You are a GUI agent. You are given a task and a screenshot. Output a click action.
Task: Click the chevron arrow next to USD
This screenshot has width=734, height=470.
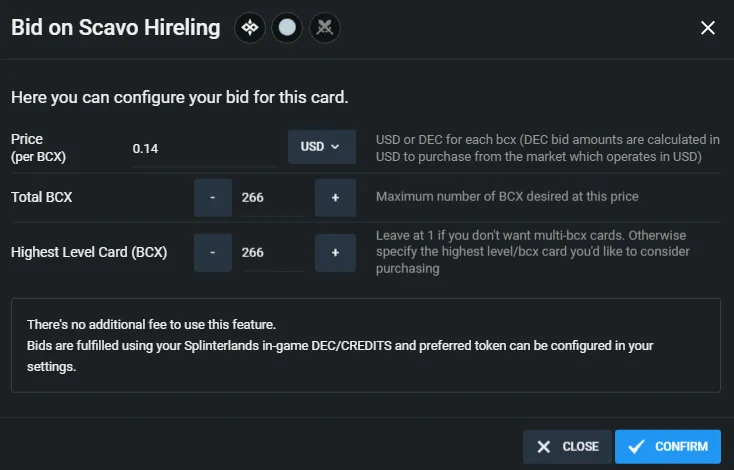pos(335,147)
